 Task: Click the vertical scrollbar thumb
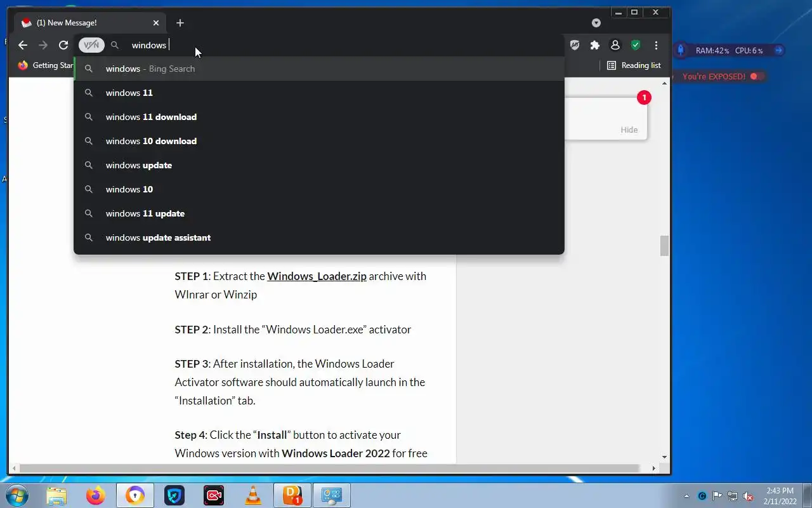[664, 246]
